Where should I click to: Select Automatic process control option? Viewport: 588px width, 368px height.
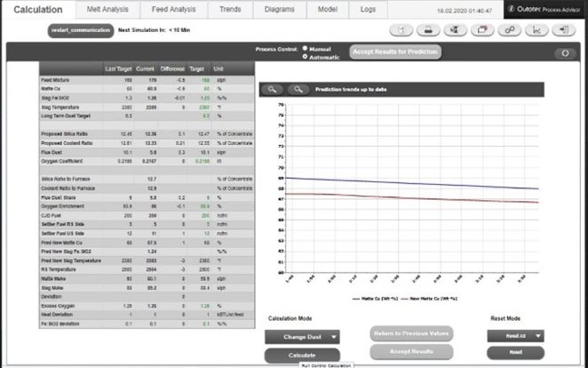coord(305,56)
